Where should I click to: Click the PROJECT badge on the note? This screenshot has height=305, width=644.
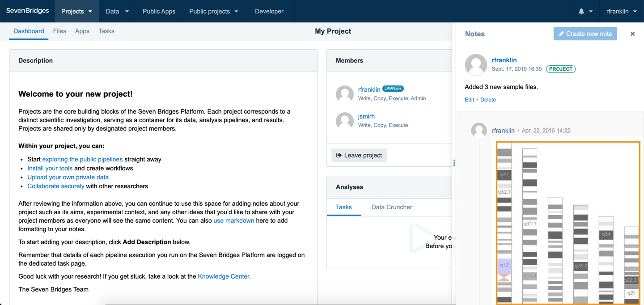(561, 69)
